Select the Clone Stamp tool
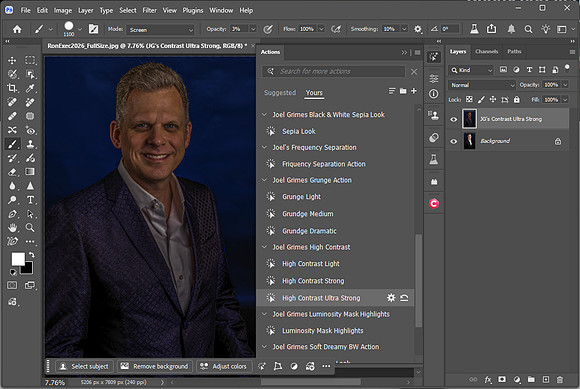The height and width of the screenshot is (389, 580). 30,144
